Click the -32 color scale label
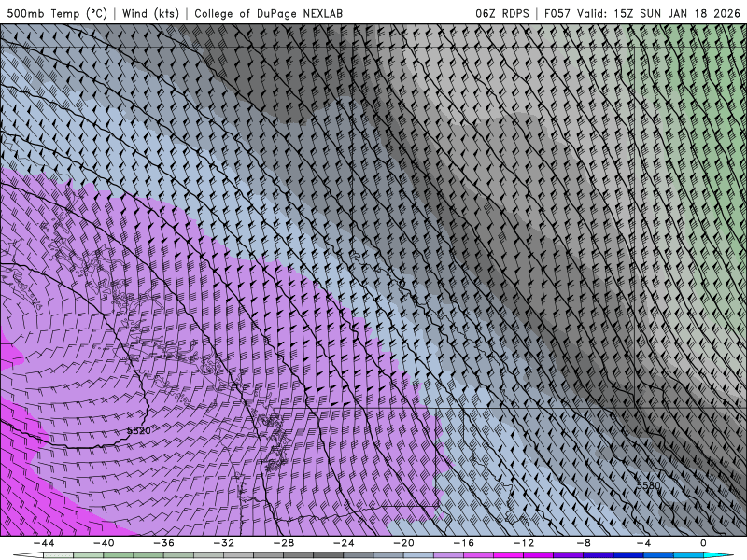This screenshot has height=560, width=747. click(224, 543)
